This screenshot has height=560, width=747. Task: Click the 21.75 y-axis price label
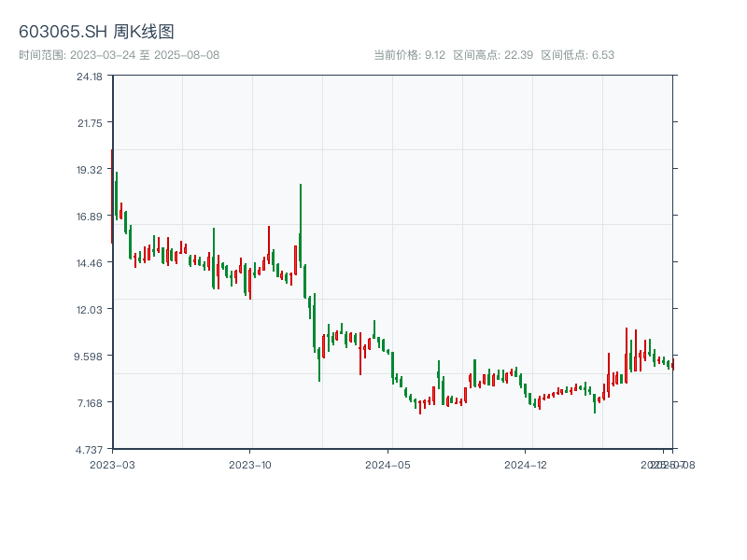point(90,123)
